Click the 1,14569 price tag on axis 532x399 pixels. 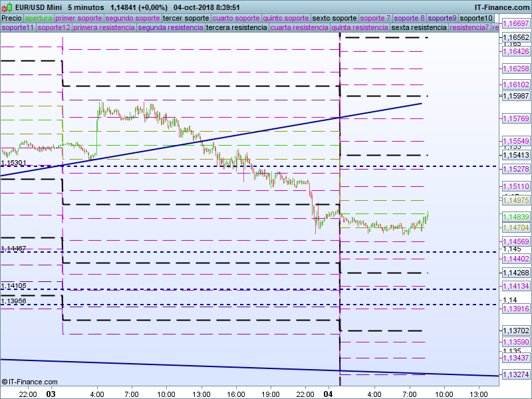click(516, 241)
